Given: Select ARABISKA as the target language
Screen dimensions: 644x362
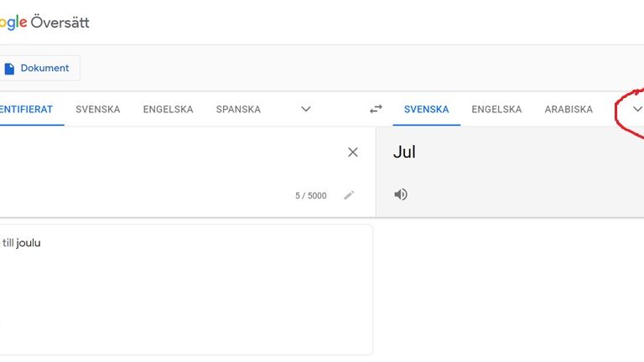Looking at the screenshot, I should pos(569,110).
